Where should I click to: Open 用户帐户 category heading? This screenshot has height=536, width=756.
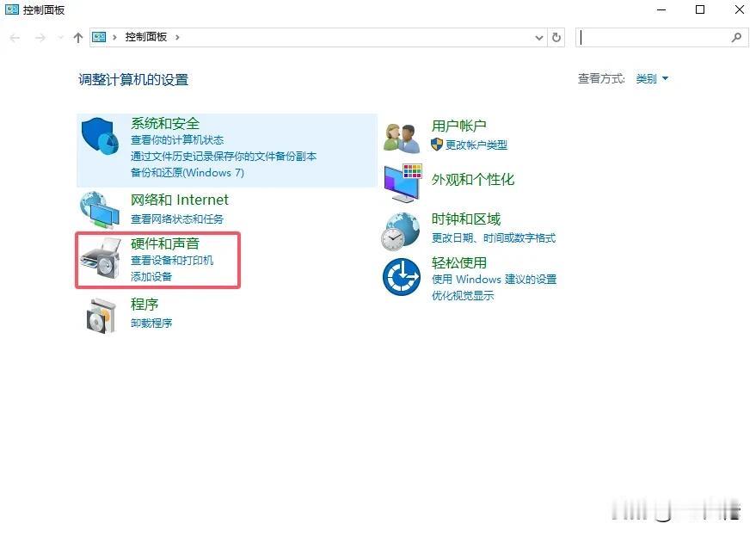(458, 126)
